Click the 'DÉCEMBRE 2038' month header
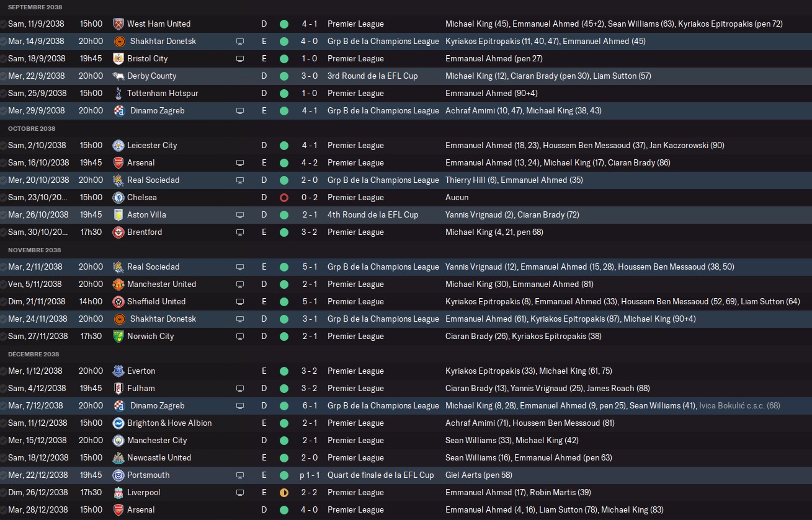812x520 pixels. tap(33, 354)
